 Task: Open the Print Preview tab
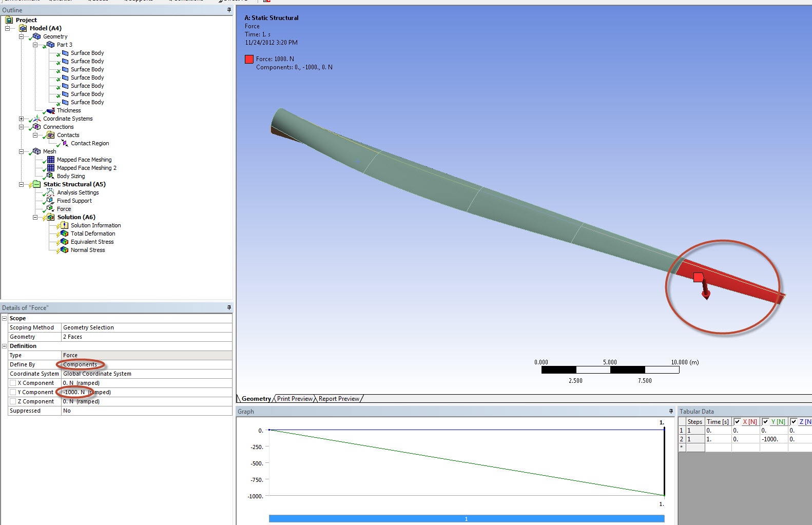(295, 399)
